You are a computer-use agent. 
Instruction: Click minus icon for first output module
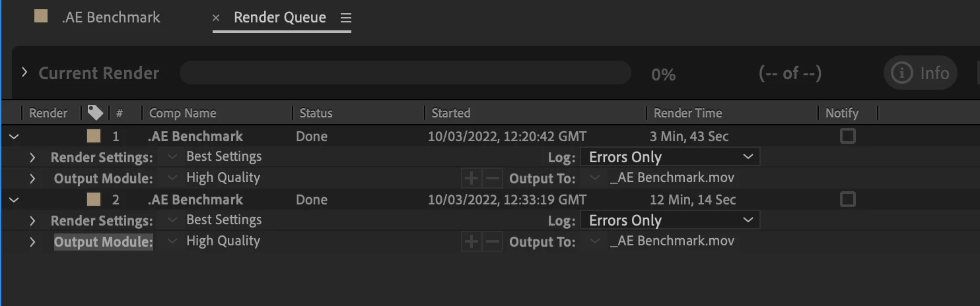(x=493, y=178)
